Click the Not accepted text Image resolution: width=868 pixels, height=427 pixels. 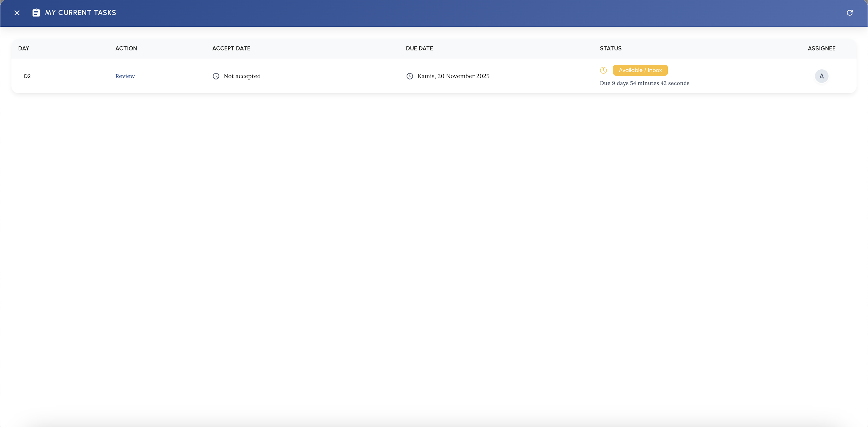[x=242, y=76]
